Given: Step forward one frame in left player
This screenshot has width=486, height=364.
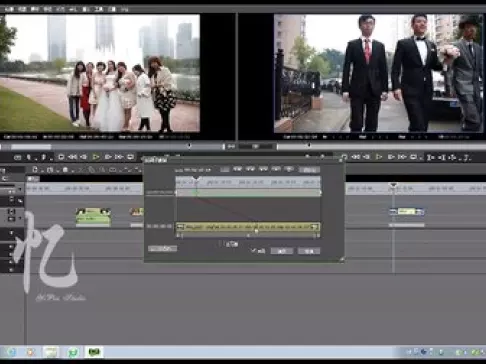Looking at the screenshot, I should point(108,157).
